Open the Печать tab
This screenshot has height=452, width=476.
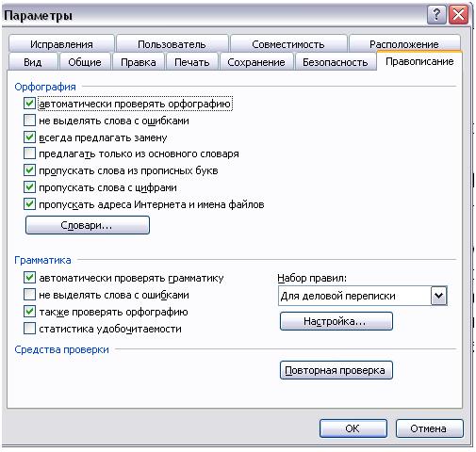coord(192,62)
